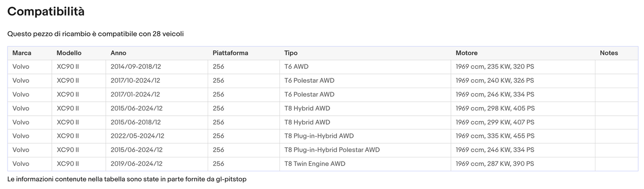Click the 2014/09-2018/12 year cell
This screenshot has width=644, height=189.
[135, 67]
